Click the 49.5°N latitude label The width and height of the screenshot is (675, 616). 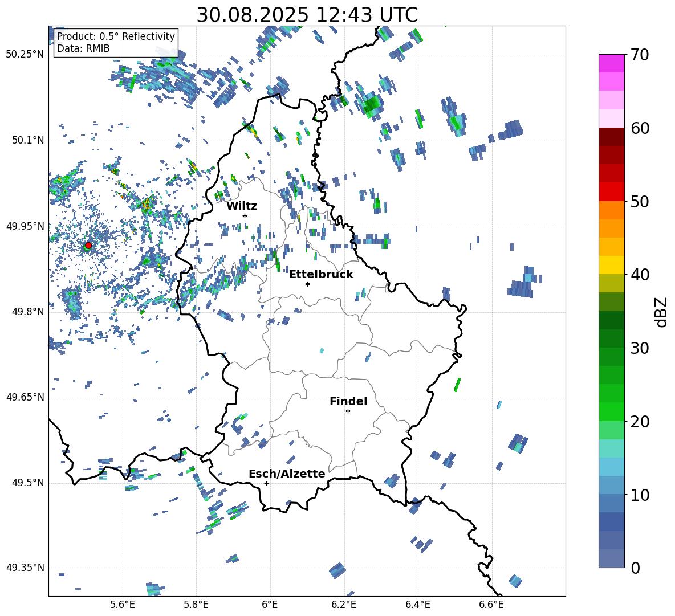point(27,483)
